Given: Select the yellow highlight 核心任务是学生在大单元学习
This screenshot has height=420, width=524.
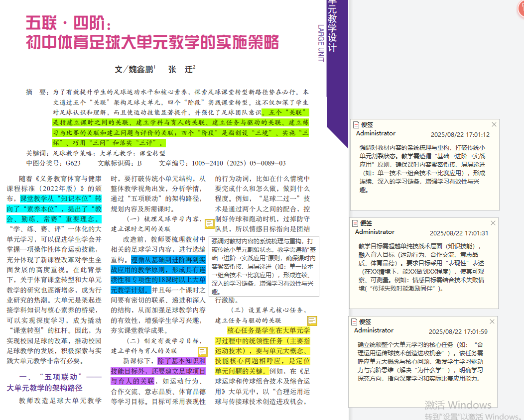Looking at the screenshot, I should click(x=262, y=350).
